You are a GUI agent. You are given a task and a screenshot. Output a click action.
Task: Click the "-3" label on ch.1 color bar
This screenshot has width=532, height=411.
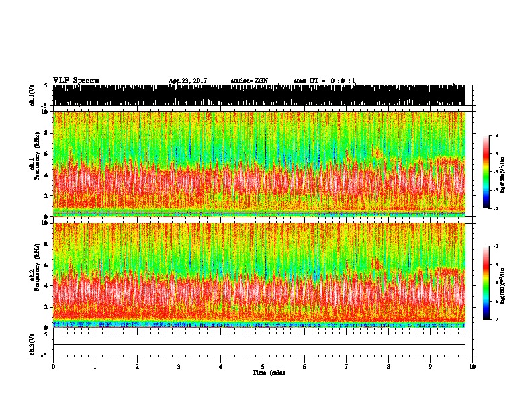coord(495,136)
